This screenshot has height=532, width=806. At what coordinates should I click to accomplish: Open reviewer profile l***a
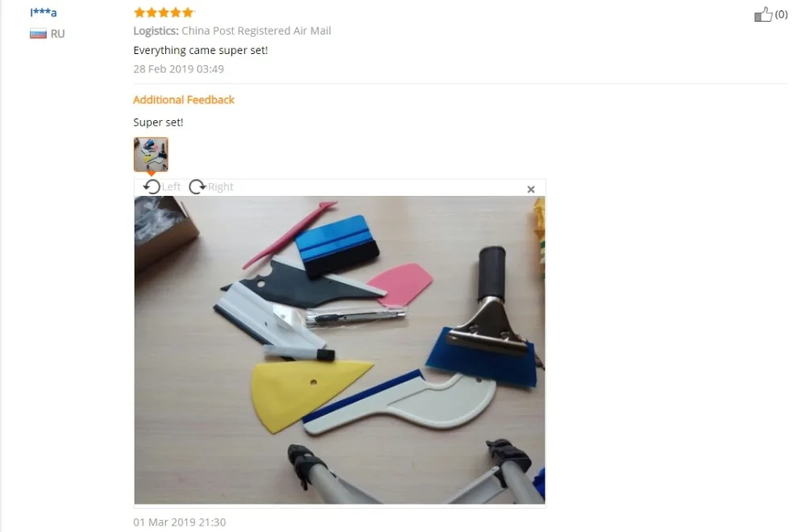(44, 12)
